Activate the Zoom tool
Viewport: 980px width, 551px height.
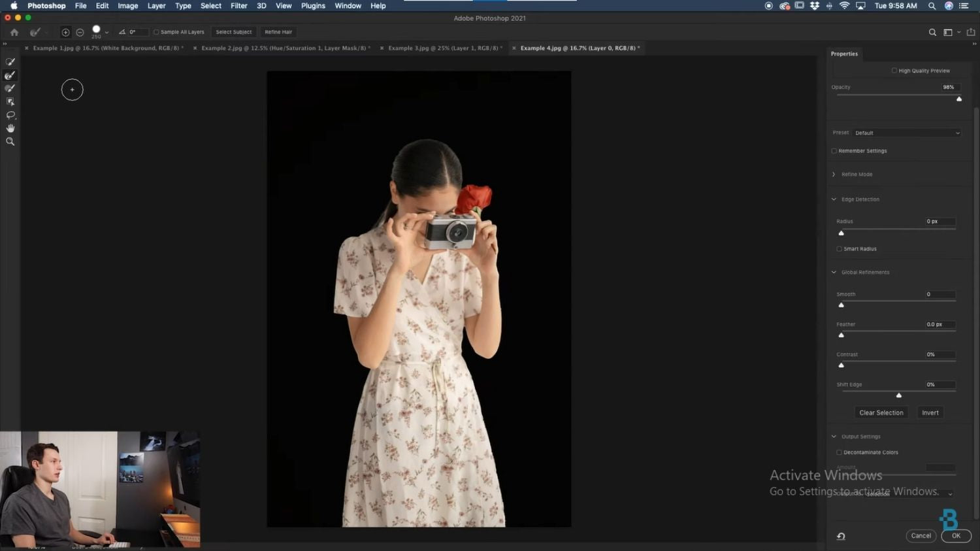(10, 141)
